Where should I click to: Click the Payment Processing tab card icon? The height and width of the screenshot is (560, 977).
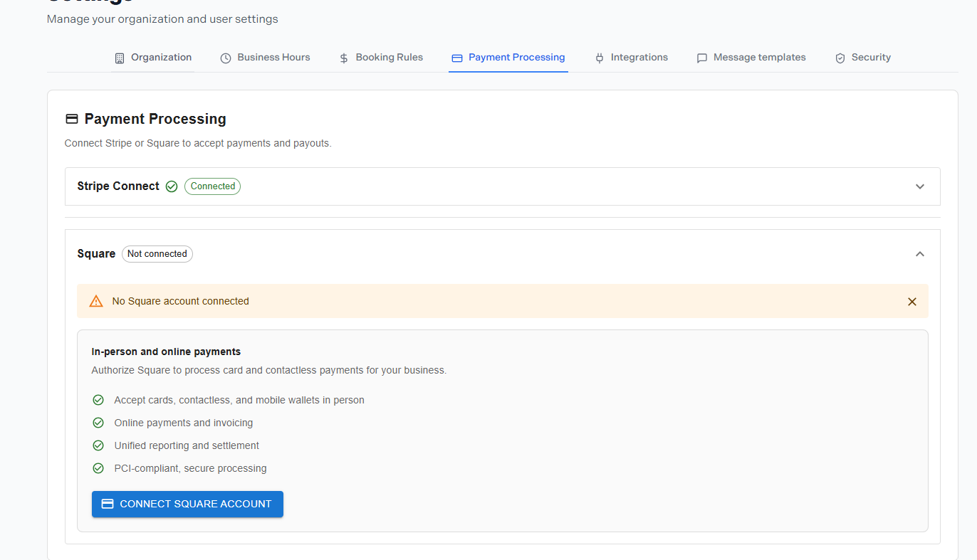click(457, 58)
